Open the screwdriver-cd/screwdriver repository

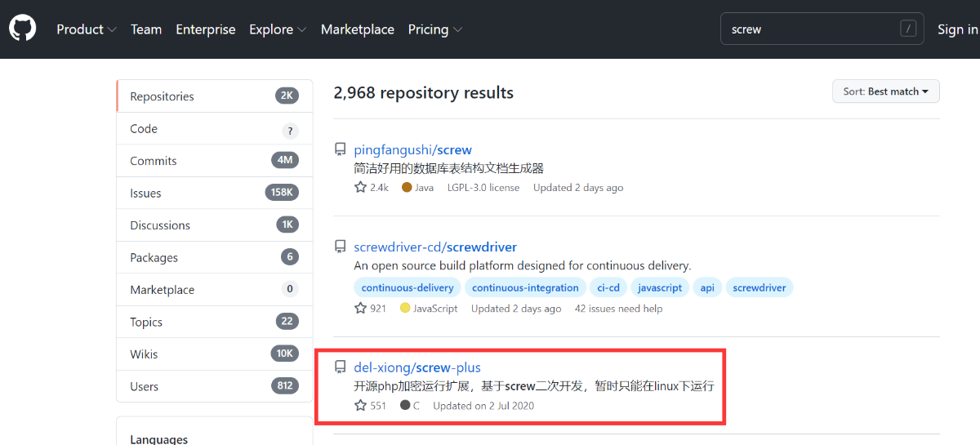(x=435, y=247)
